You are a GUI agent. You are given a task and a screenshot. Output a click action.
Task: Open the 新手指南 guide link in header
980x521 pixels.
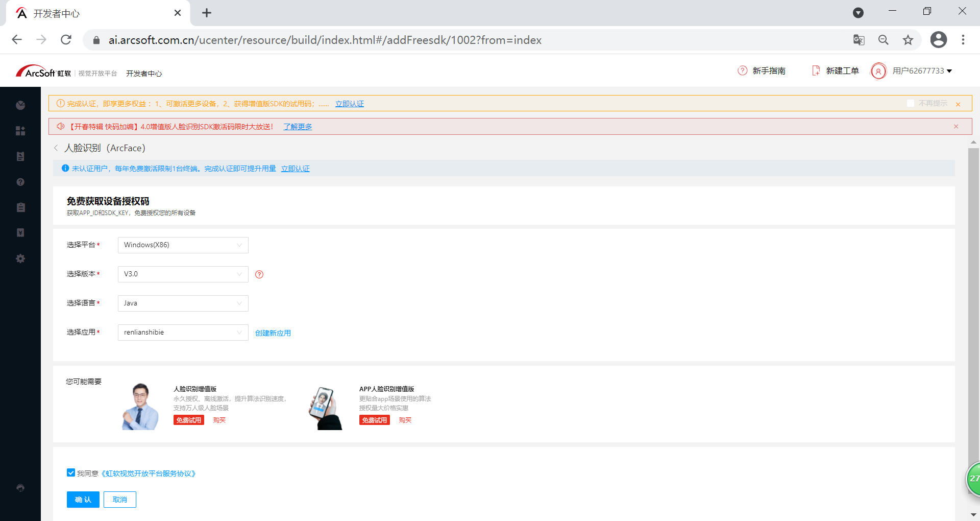point(769,70)
